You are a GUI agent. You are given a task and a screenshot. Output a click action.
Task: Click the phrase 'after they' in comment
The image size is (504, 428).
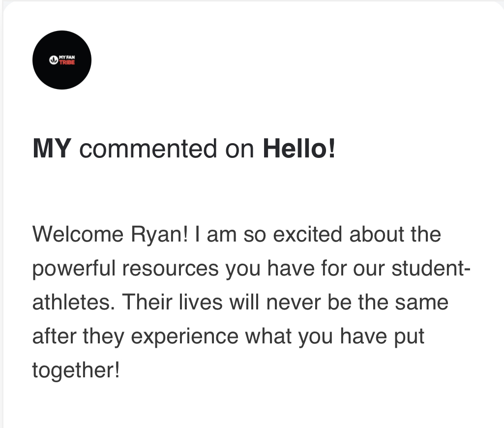tap(78, 336)
